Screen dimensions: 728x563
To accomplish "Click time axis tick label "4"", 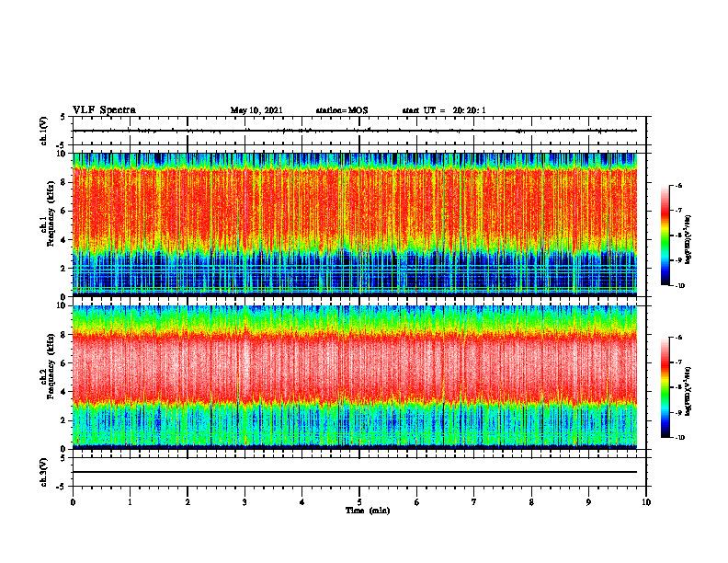I will tap(302, 502).
